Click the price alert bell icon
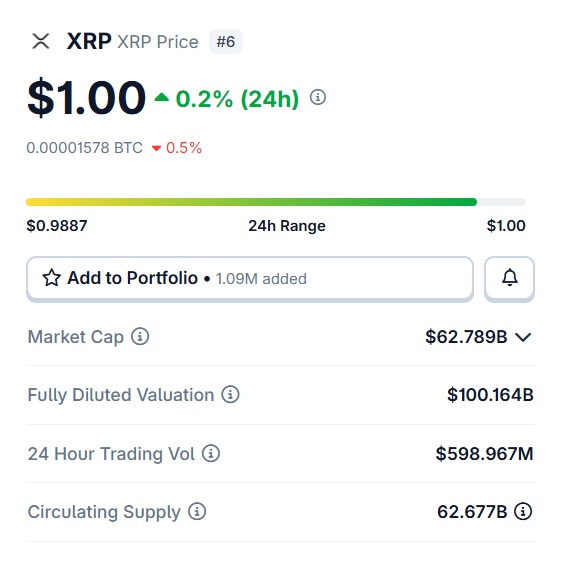This screenshot has height=567, width=568. [509, 278]
